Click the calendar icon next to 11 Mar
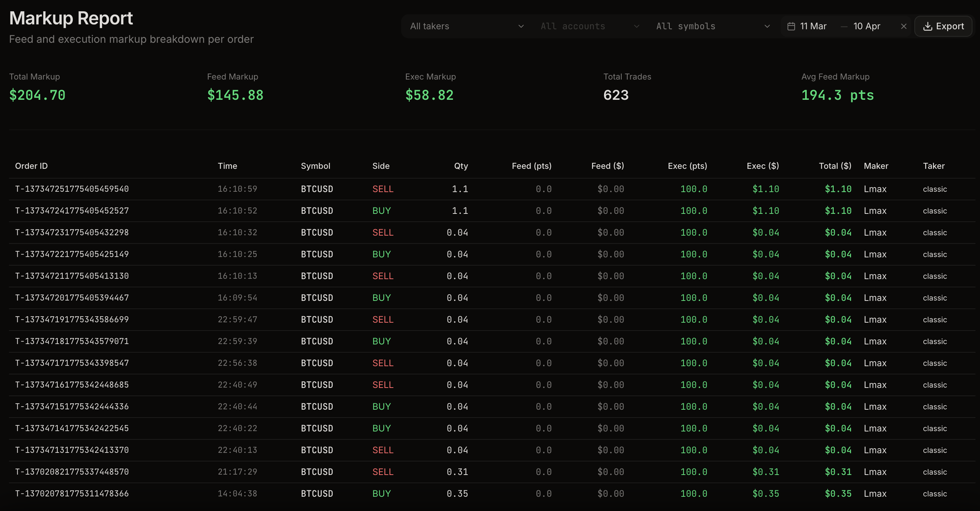 (x=792, y=26)
